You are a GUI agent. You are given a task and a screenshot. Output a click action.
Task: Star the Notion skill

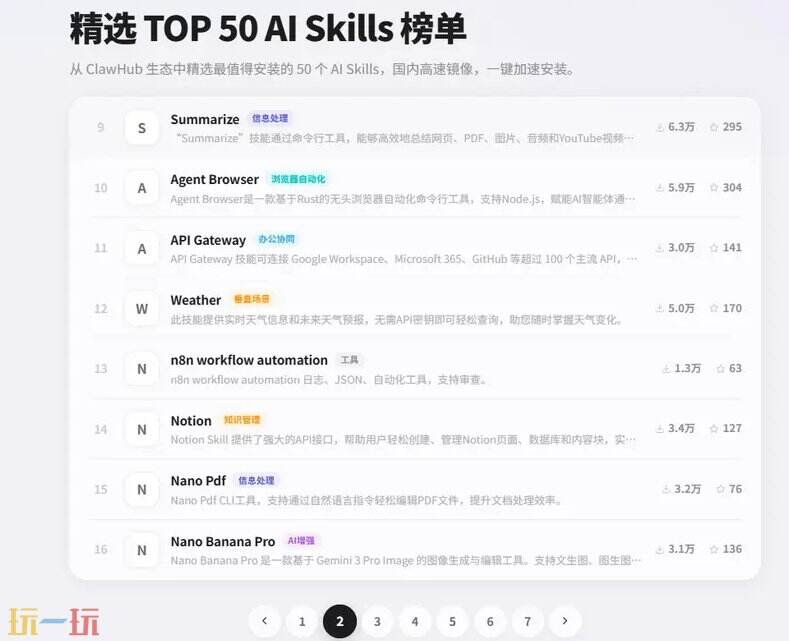click(x=714, y=429)
